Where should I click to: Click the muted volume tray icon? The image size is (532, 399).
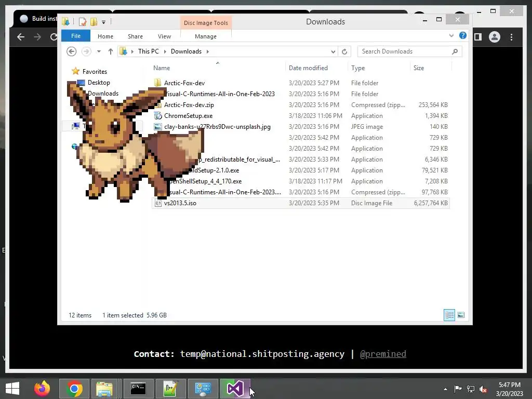point(483,389)
